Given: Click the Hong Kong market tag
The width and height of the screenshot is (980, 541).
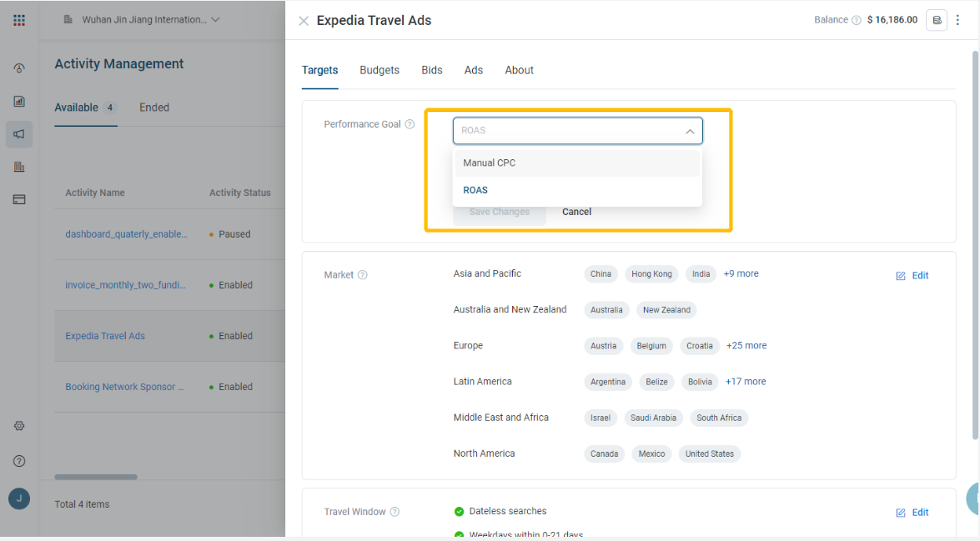Looking at the screenshot, I should (651, 274).
